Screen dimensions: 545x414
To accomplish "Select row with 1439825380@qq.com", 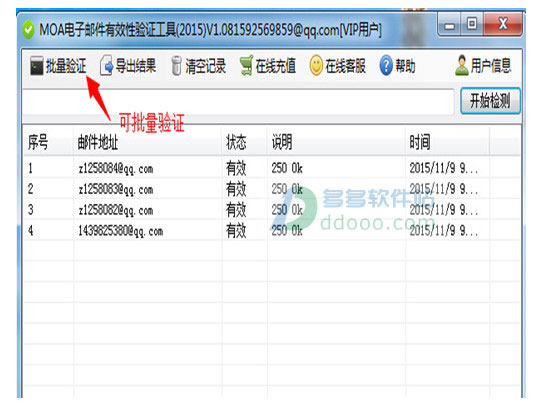I will (272, 230).
